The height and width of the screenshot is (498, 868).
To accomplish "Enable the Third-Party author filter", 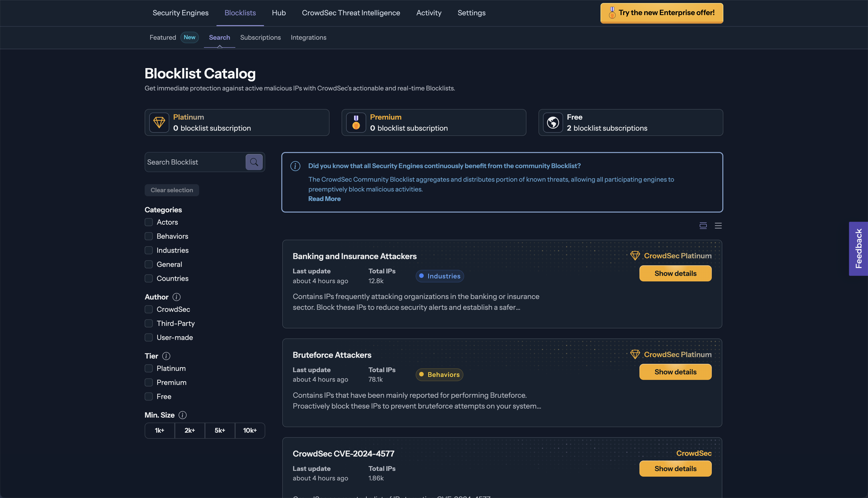I will coord(149,323).
